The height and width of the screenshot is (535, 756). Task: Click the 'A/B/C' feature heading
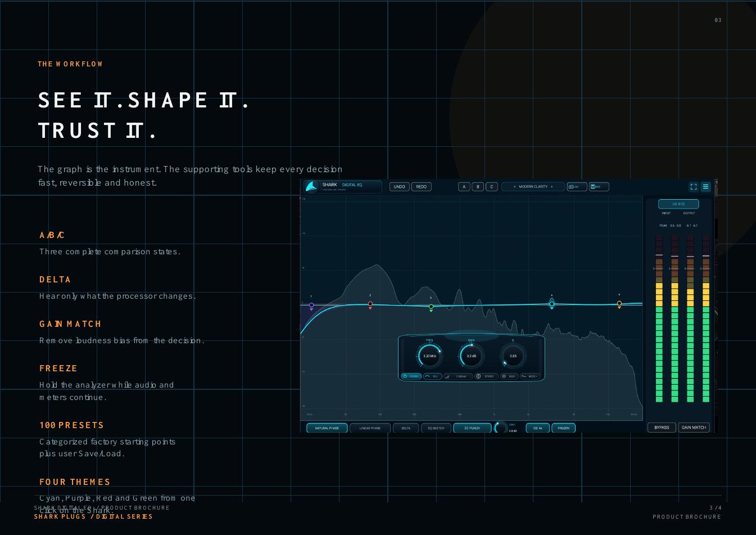pyautogui.click(x=52, y=235)
